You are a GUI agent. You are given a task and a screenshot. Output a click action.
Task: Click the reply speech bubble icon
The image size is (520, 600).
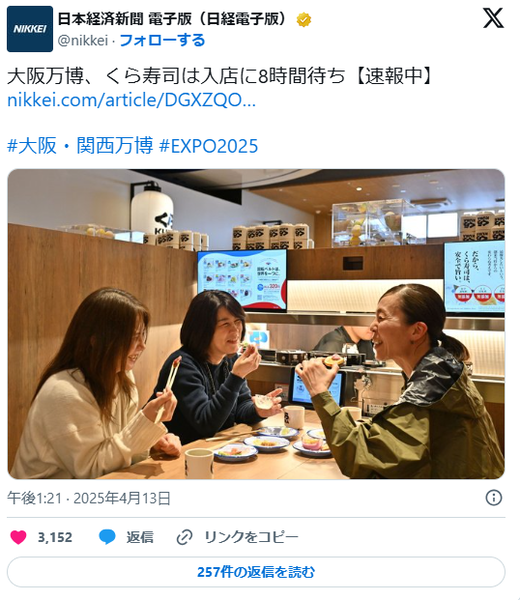click(107, 537)
